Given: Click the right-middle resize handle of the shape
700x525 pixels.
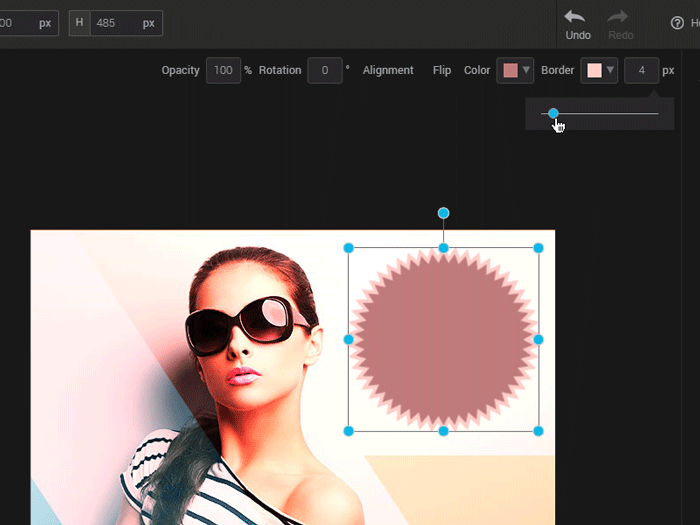Looking at the screenshot, I should pos(538,340).
